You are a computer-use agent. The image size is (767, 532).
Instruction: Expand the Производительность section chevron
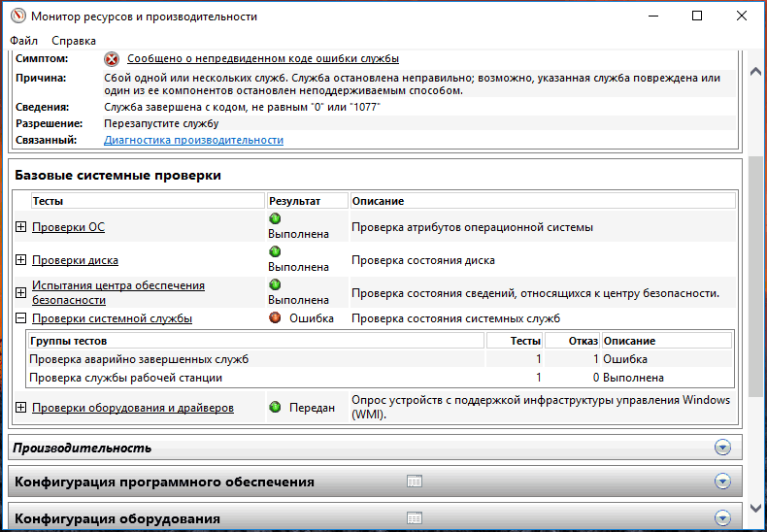[x=721, y=448]
